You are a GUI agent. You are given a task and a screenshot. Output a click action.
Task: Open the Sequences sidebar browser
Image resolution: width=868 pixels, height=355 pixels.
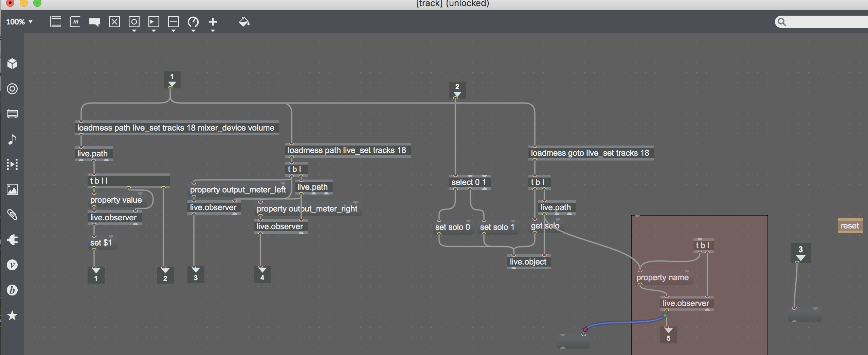point(12,164)
